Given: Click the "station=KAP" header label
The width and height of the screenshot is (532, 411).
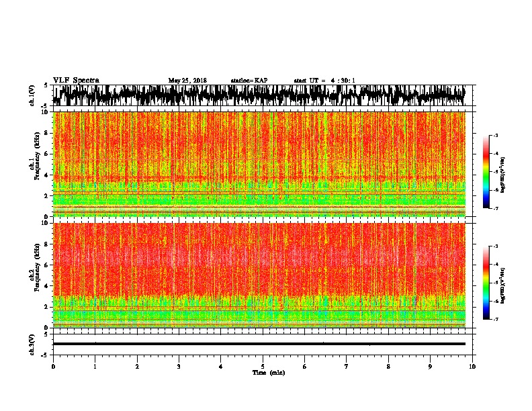Looking at the screenshot, I should (249, 81).
